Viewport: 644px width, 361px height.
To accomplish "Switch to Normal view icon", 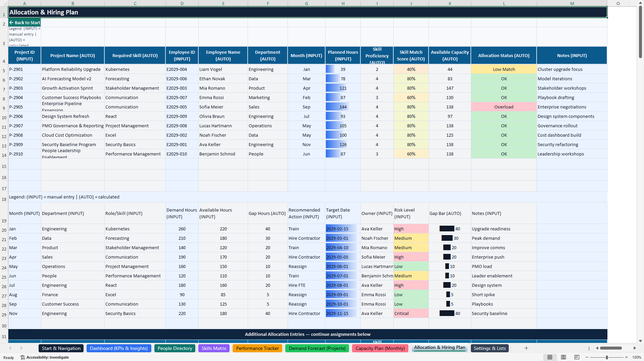I will [550, 357].
